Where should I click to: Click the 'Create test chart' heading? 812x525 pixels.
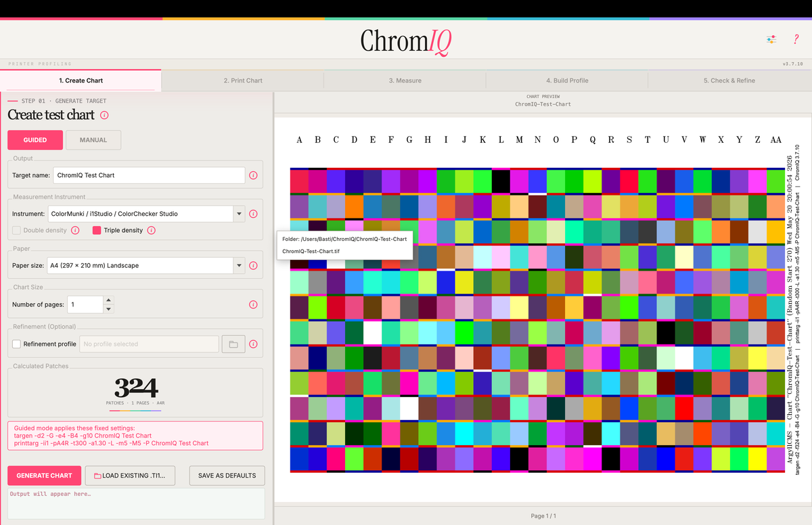tap(51, 115)
